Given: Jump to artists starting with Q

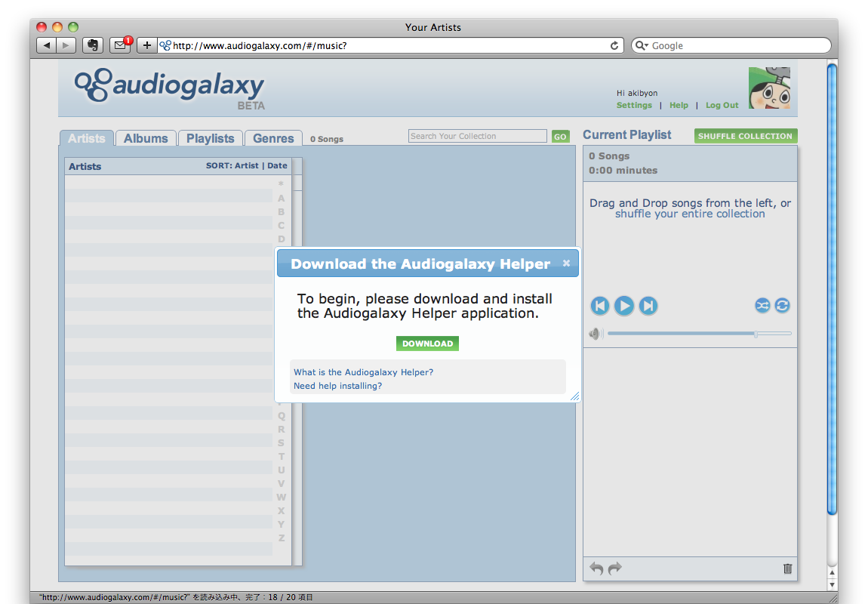Looking at the screenshot, I should coord(282,416).
